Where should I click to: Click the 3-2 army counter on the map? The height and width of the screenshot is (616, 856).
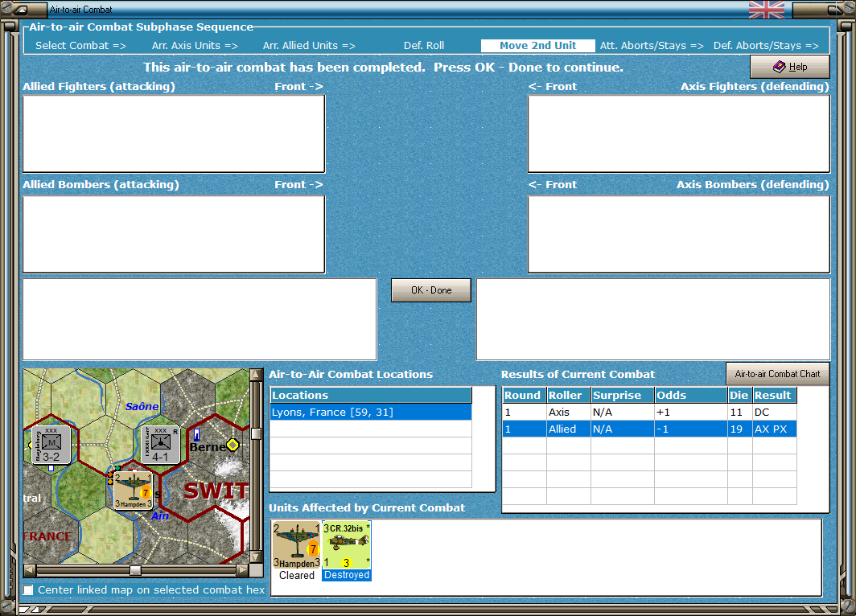(x=51, y=446)
